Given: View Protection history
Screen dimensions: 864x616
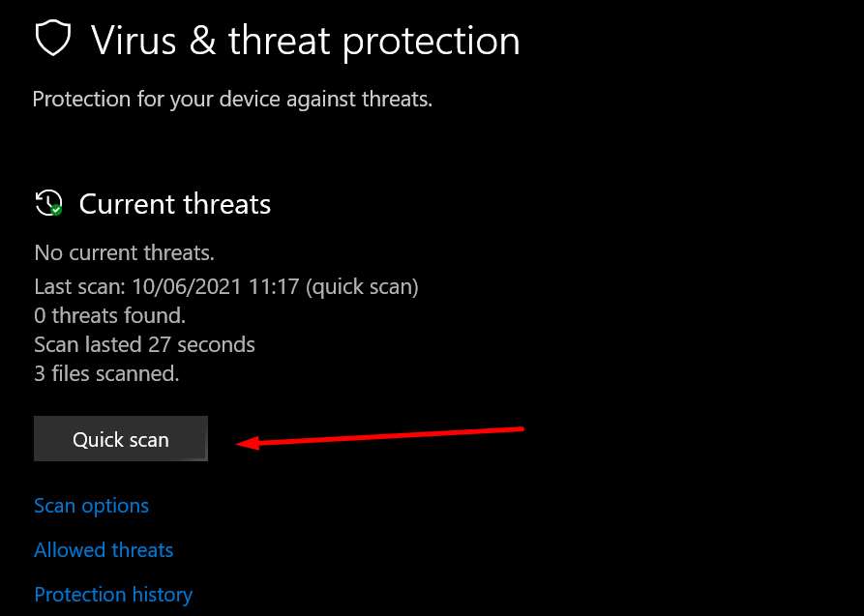Looking at the screenshot, I should coord(113,595).
